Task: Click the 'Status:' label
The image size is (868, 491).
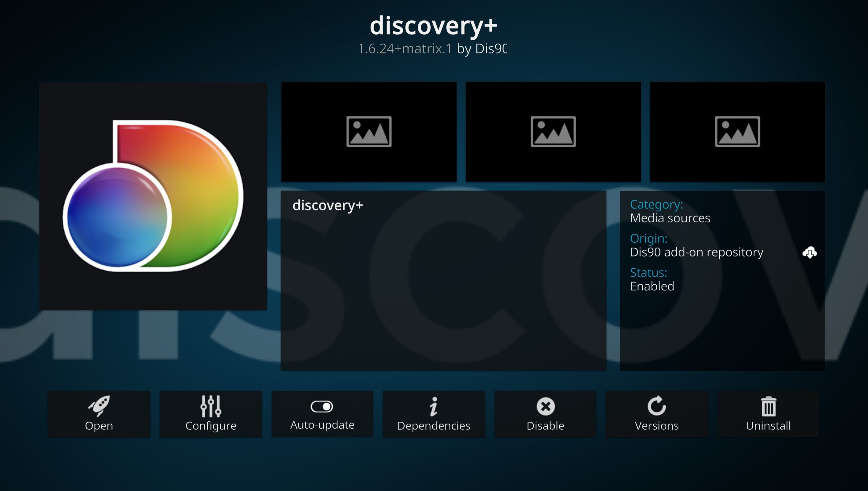Action: coord(649,272)
